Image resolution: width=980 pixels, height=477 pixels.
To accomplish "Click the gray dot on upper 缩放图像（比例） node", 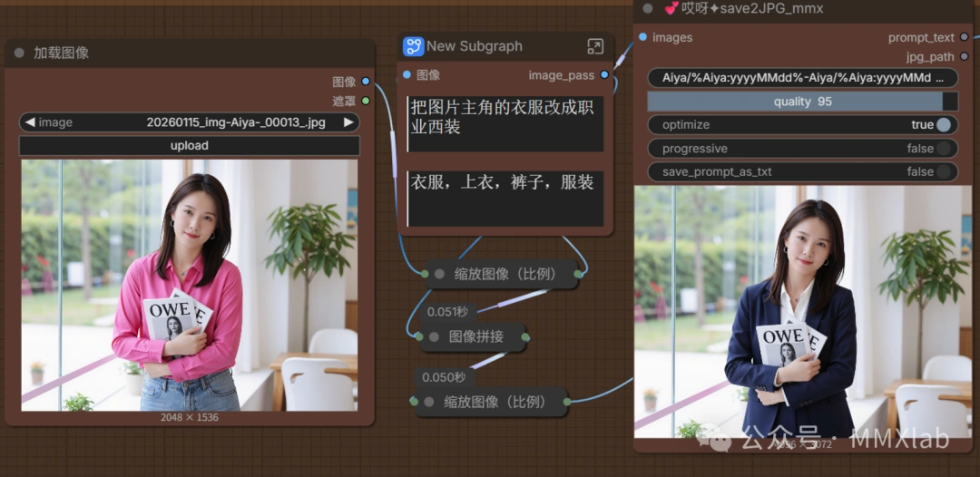I will coord(439,274).
